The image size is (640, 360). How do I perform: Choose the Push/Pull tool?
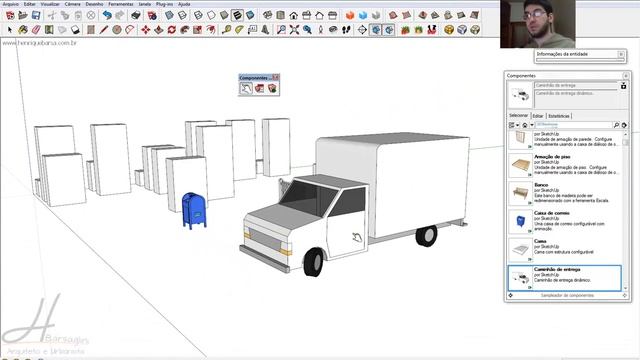(159, 30)
